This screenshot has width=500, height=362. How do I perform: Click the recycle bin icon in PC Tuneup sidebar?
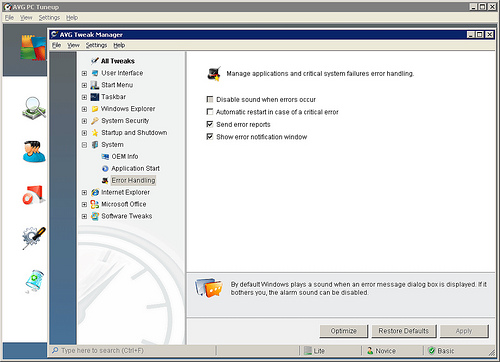(x=35, y=281)
